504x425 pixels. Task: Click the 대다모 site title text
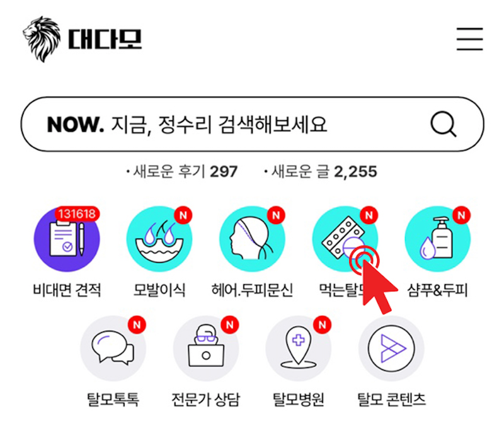(x=105, y=39)
